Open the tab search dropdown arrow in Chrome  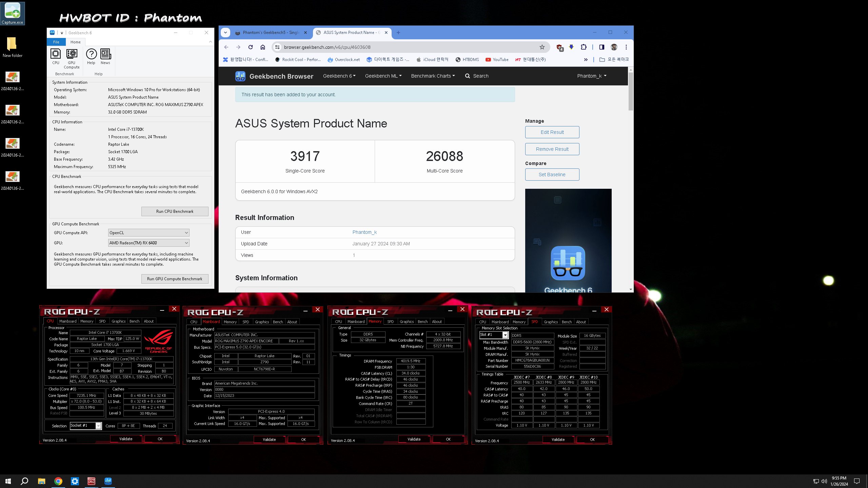pyautogui.click(x=225, y=33)
